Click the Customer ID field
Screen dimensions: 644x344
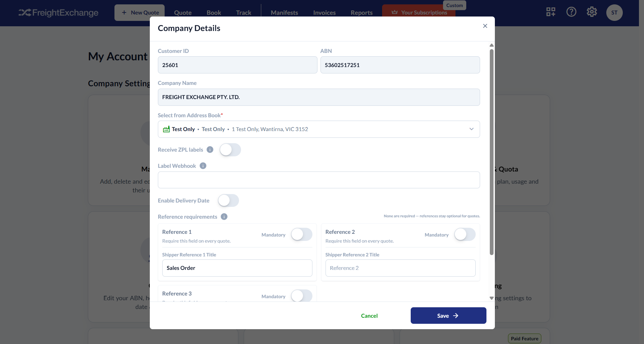(x=238, y=65)
